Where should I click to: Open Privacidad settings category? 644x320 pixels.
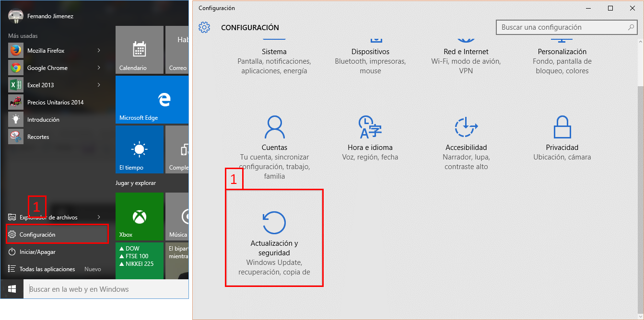[562, 139]
